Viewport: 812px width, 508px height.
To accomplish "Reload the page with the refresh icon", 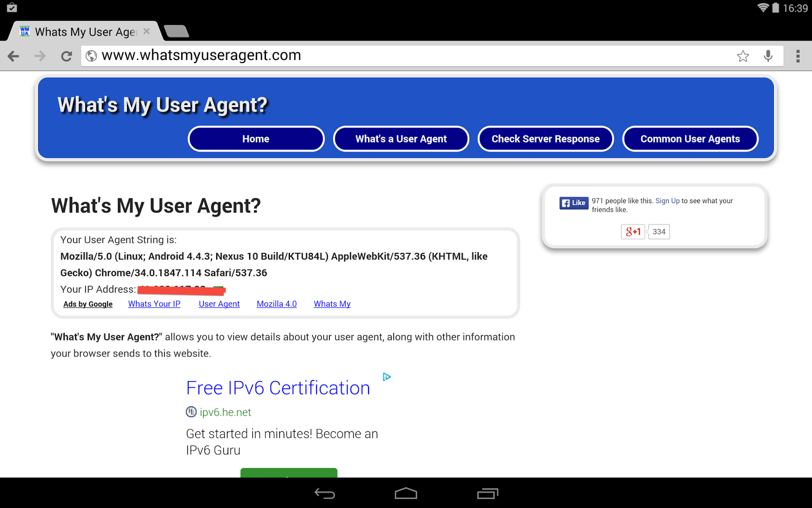I will 66,56.
